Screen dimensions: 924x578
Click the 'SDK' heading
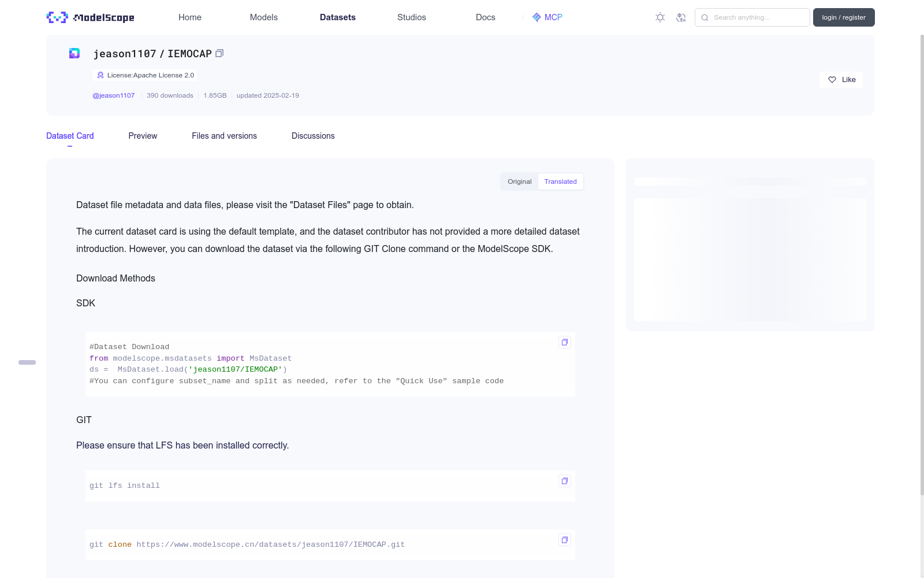pyautogui.click(x=85, y=303)
